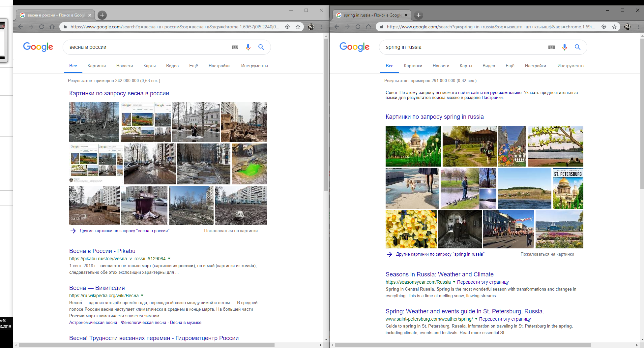Viewport: 644px width, 348px height.
Task: Expand dropdown arrow beside seasonsyear.com/Russia URL
Action: point(454,282)
